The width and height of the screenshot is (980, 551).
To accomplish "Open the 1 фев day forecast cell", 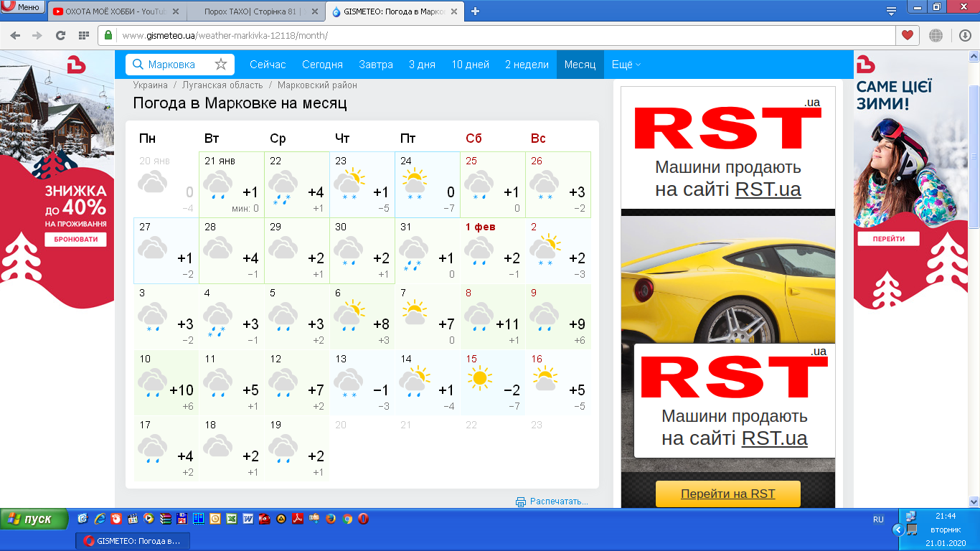I will pos(493,251).
